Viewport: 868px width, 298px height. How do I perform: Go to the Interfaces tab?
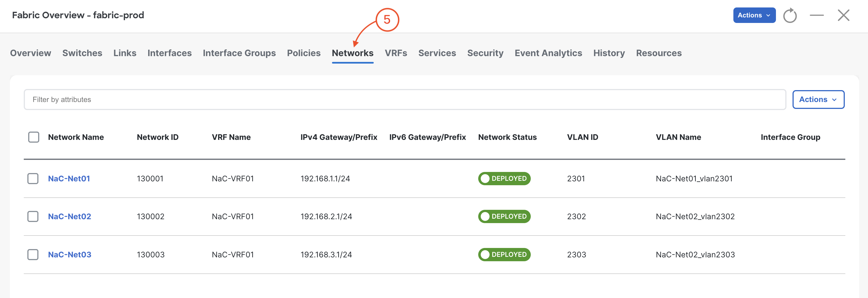[169, 53]
